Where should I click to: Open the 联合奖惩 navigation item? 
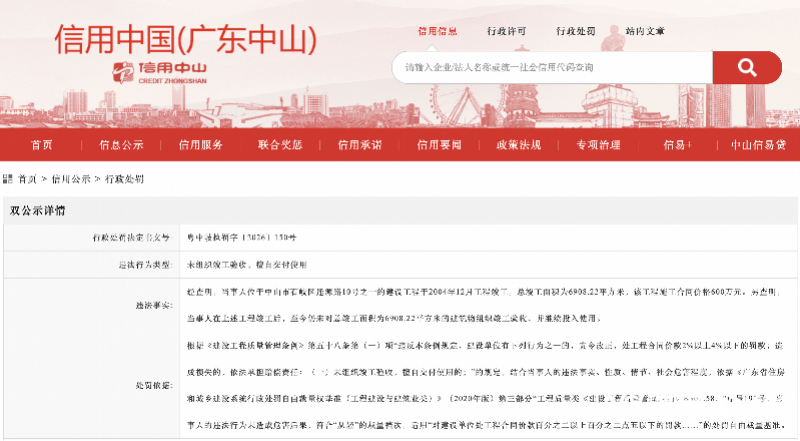pyautogui.click(x=280, y=144)
